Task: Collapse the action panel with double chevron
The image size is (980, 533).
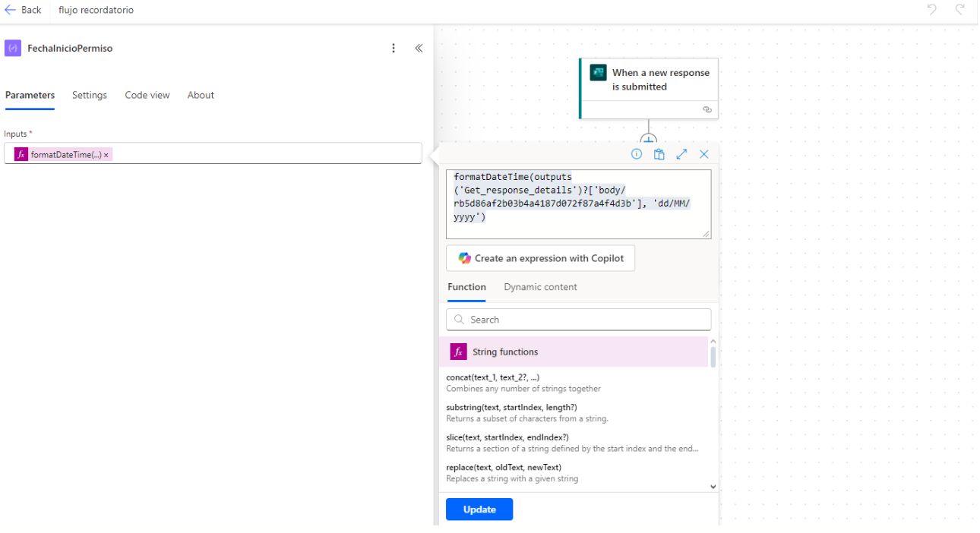Action: [419, 49]
